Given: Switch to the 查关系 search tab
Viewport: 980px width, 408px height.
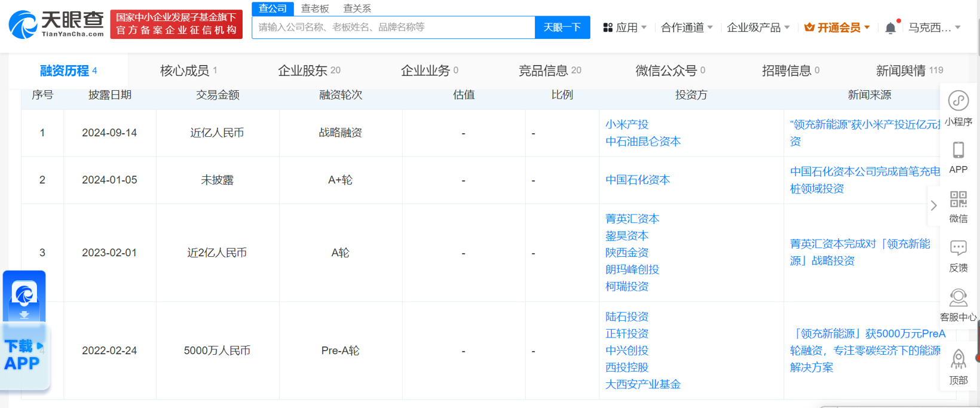Looking at the screenshot, I should click(357, 8).
